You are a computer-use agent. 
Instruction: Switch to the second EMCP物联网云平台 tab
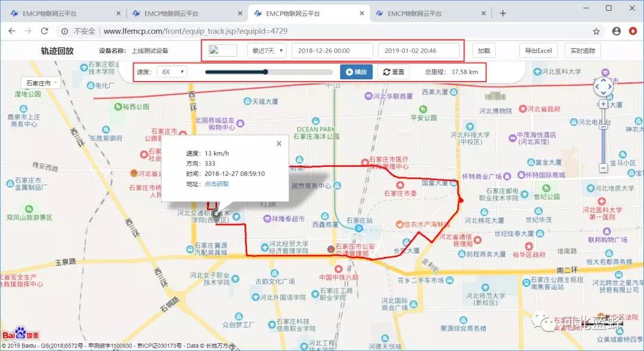pyautogui.click(x=171, y=14)
